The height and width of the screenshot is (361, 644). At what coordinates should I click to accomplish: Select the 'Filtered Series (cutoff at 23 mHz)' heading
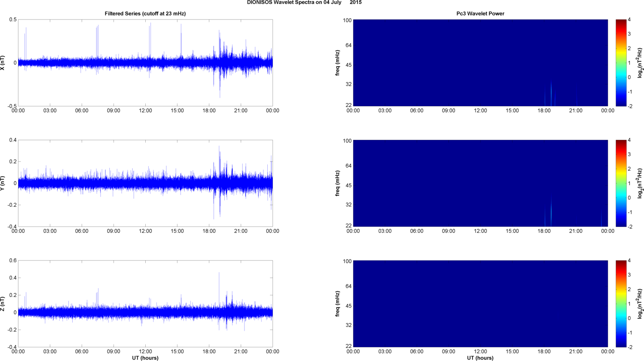[x=145, y=14]
